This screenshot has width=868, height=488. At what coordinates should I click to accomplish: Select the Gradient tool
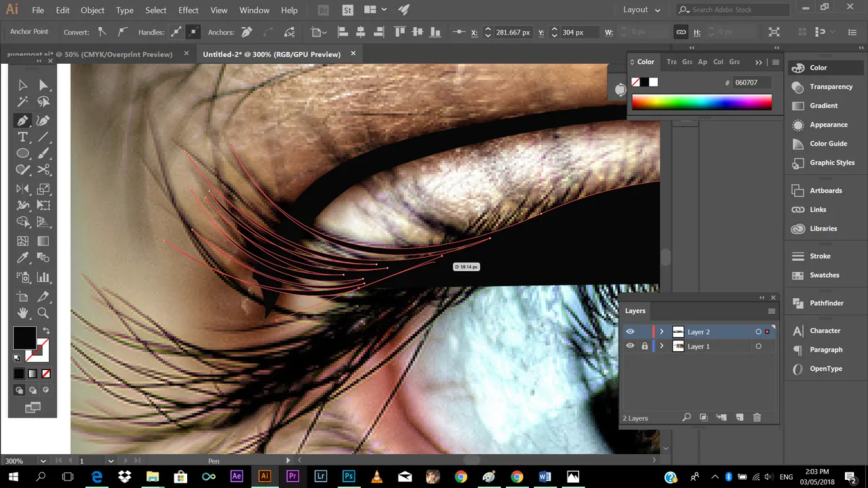coord(43,241)
